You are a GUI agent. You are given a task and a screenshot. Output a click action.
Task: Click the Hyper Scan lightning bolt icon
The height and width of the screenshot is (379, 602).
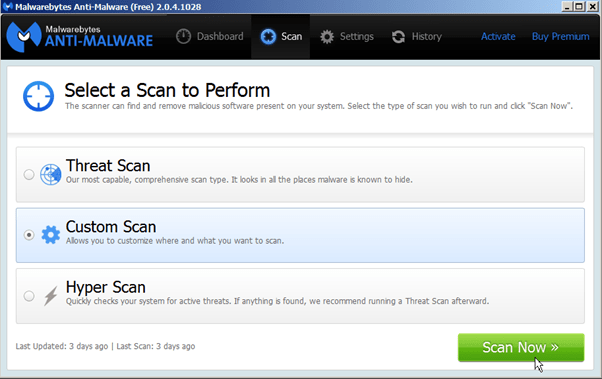pos(50,296)
